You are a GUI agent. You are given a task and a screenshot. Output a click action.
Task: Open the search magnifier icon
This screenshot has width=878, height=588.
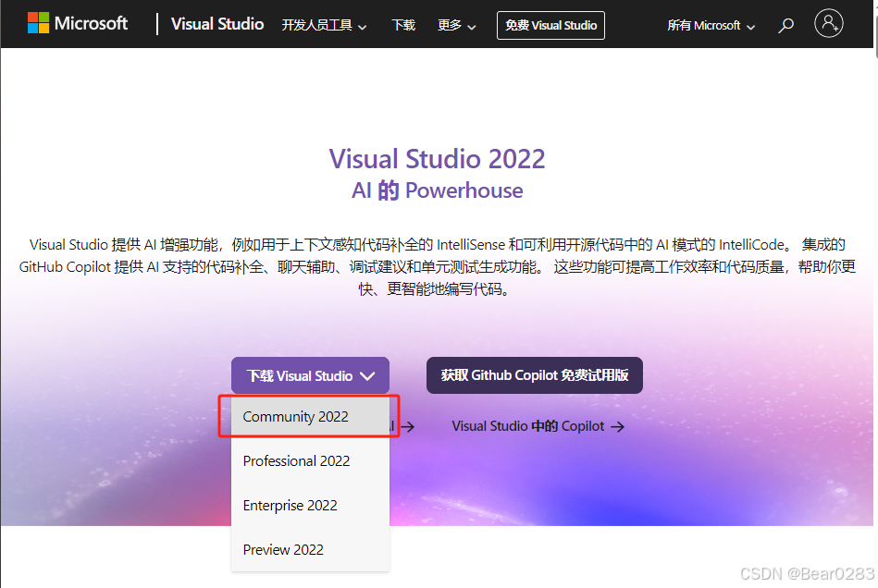click(x=785, y=25)
